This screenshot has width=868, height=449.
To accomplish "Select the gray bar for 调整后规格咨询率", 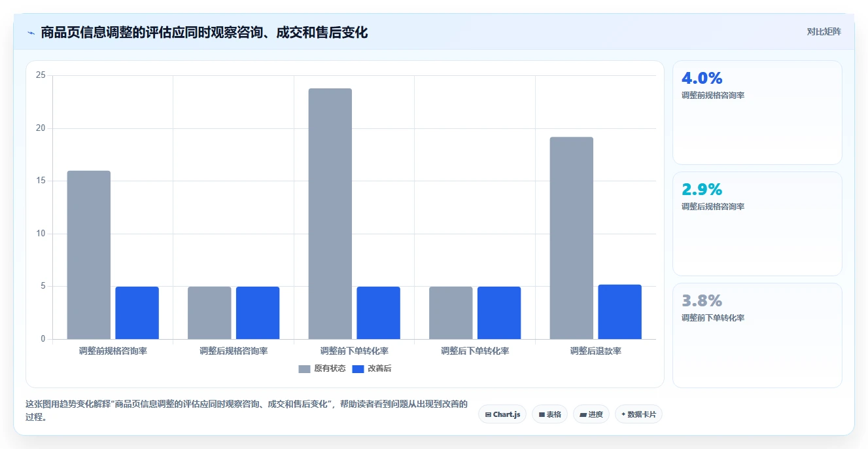I will pos(209,313).
